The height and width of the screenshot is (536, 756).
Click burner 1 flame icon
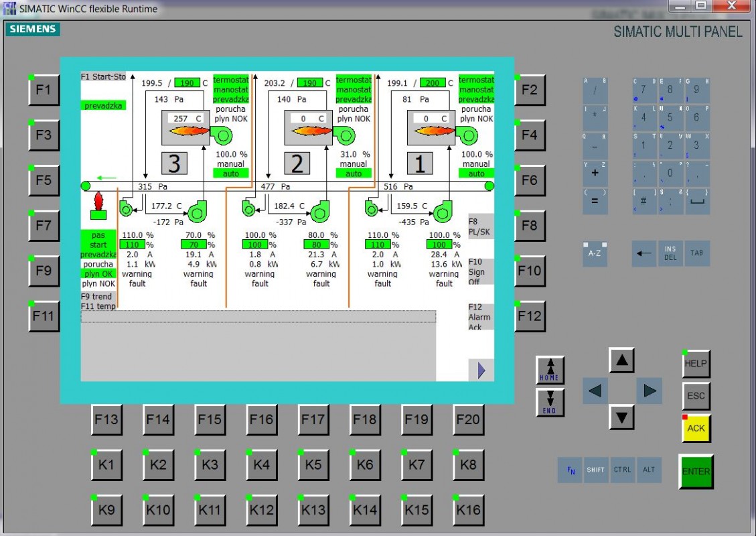tap(435, 131)
